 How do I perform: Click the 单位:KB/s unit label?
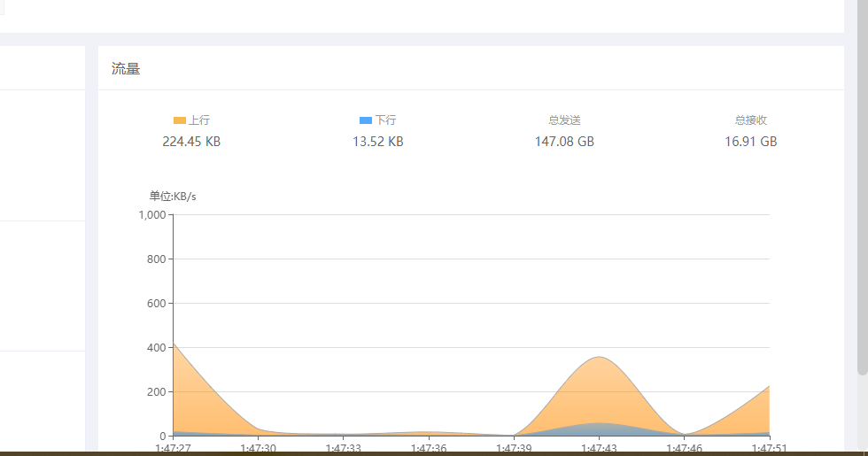(173, 197)
